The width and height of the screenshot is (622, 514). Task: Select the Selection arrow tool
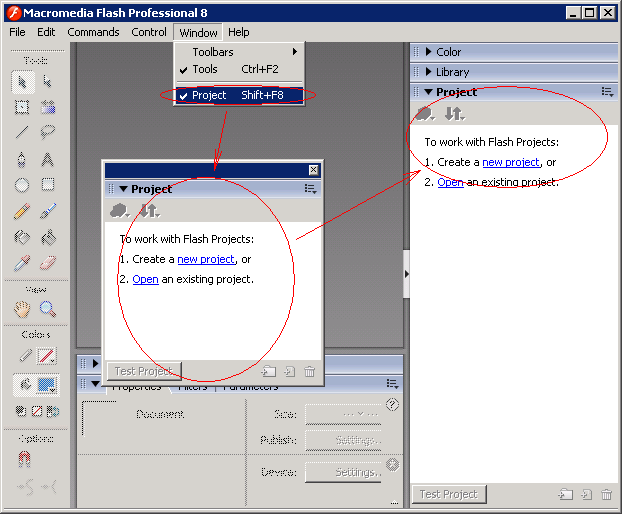point(22,81)
